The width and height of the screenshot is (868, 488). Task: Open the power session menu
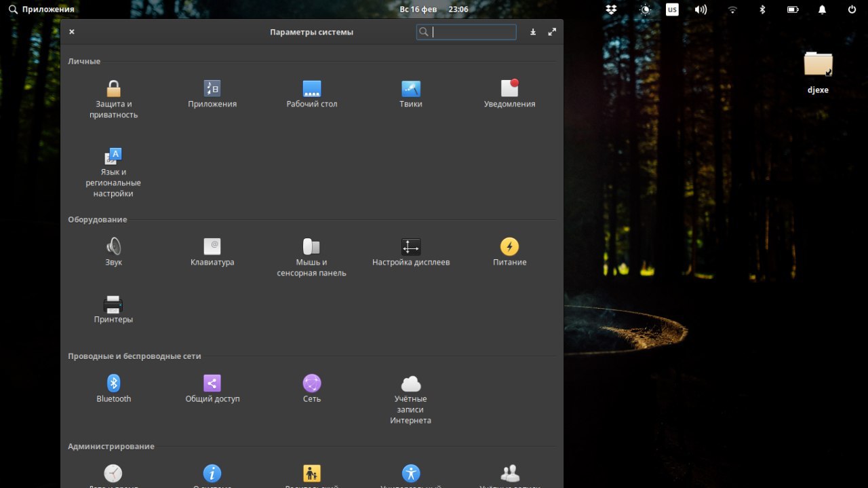[x=852, y=10]
